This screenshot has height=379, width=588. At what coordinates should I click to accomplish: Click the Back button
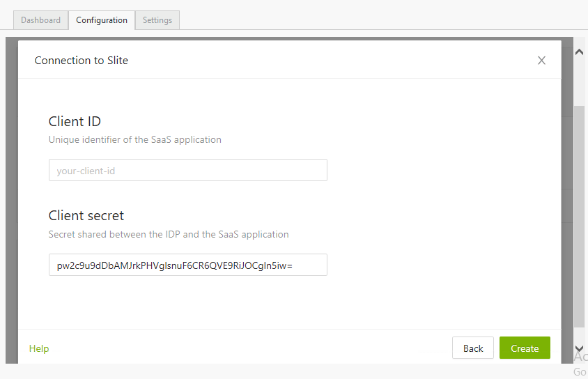[473, 348]
